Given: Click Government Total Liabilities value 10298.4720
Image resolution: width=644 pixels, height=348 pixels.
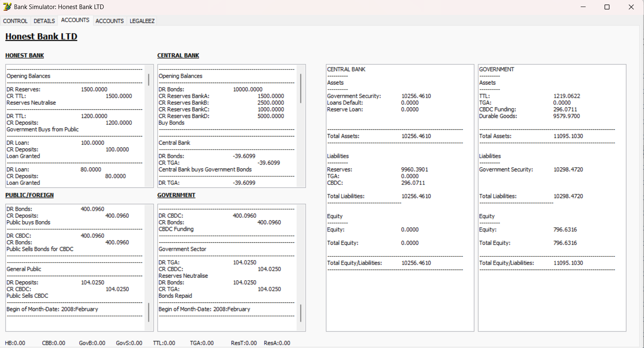Looking at the screenshot, I should 568,196.
